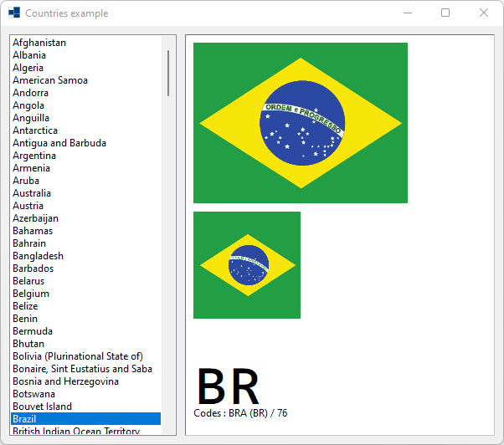Close the Countries example window
This screenshot has height=445, width=504.
pyautogui.click(x=483, y=13)
